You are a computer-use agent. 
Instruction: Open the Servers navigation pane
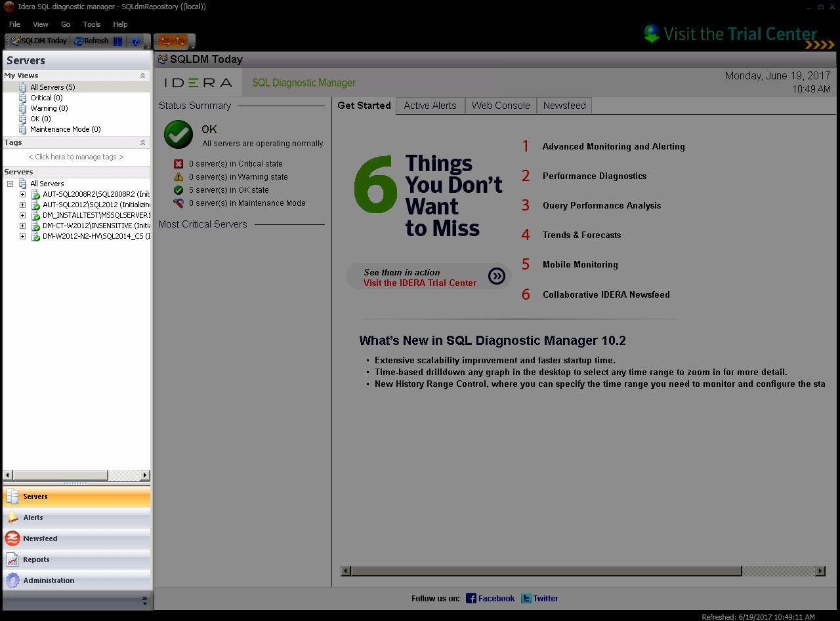tap(77, 496)
